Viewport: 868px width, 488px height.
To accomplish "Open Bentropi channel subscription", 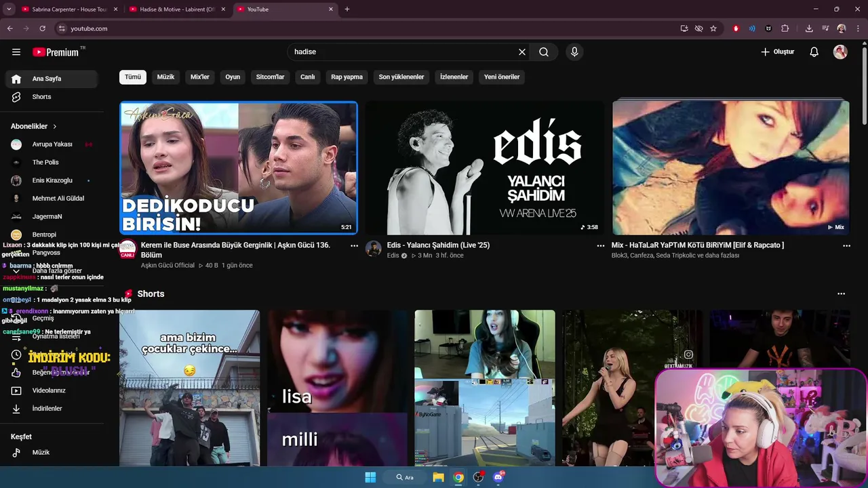I will 52,235.
